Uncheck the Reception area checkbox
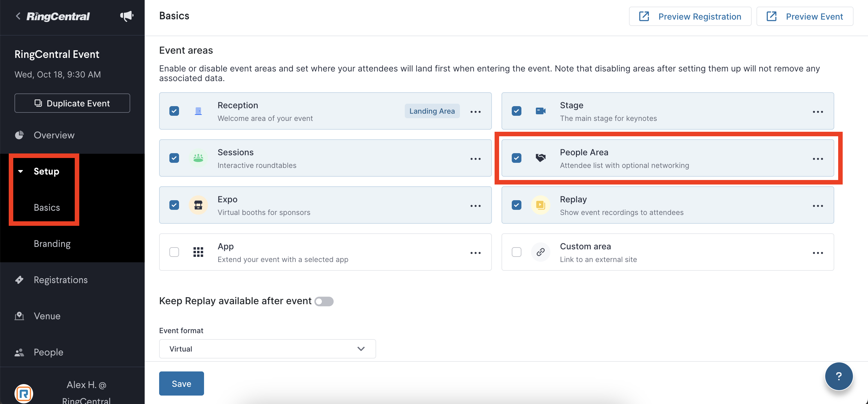The width and height of the screenshot is (868, 404). point(174,111)
